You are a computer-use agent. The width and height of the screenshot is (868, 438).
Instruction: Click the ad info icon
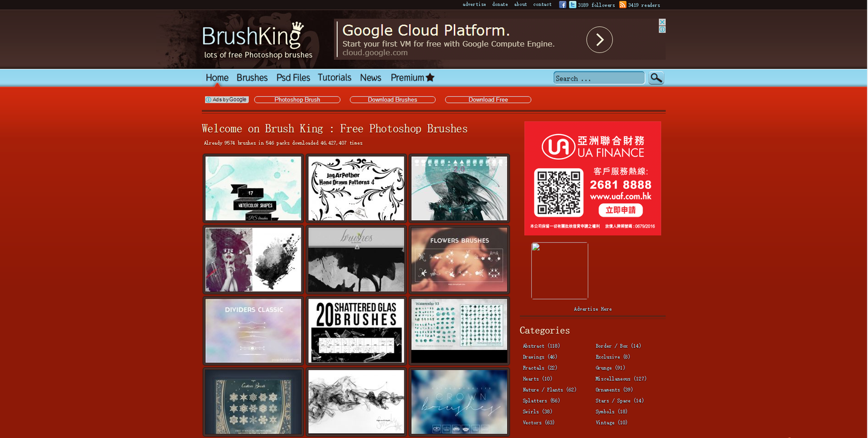tap(662, 29)
